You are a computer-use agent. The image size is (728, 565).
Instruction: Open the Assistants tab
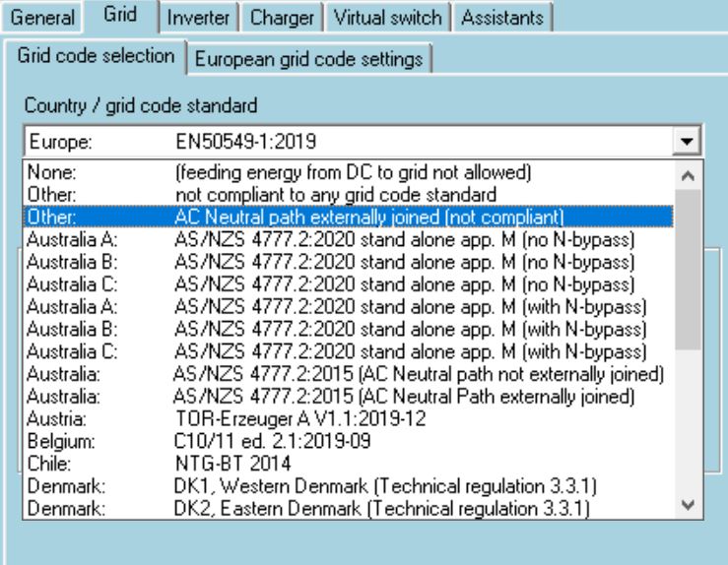click(502, 18)
